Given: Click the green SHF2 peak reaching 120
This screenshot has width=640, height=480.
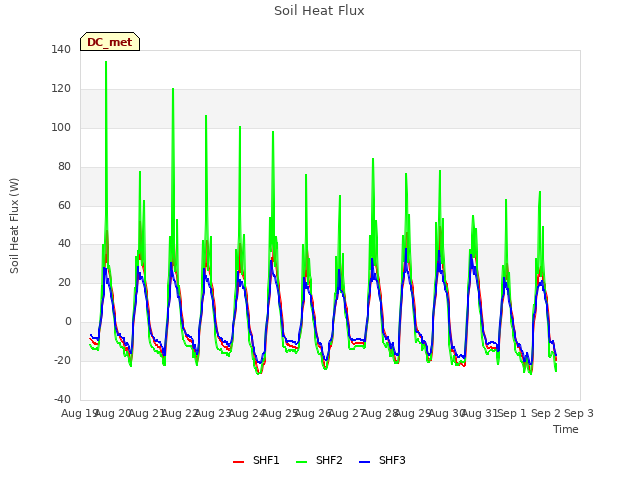Looking at the screenshot, I should coord(173,89).
